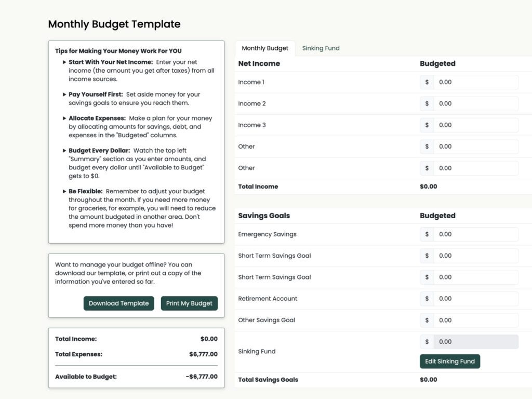
Task: Click the dollar icon next to Emergency Savings
Action: [x=427, y=234]
